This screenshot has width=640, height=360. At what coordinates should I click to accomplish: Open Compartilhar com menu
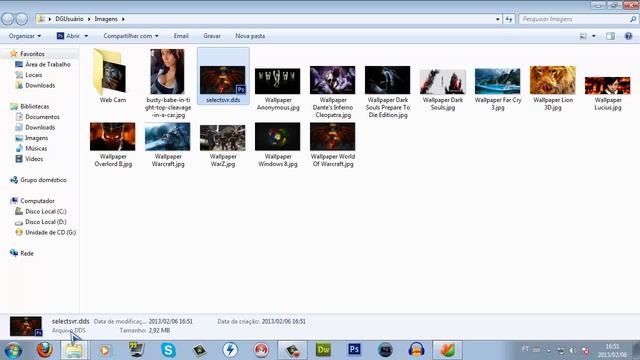131,36
